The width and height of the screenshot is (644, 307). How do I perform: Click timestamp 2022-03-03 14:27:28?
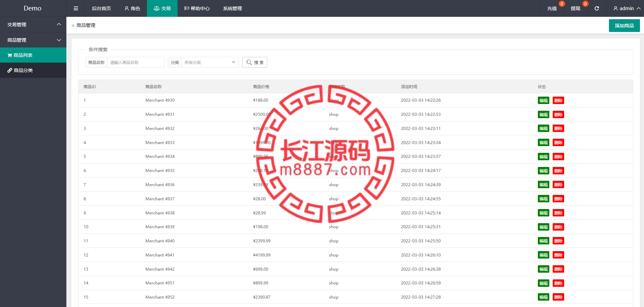pos(421,297)
